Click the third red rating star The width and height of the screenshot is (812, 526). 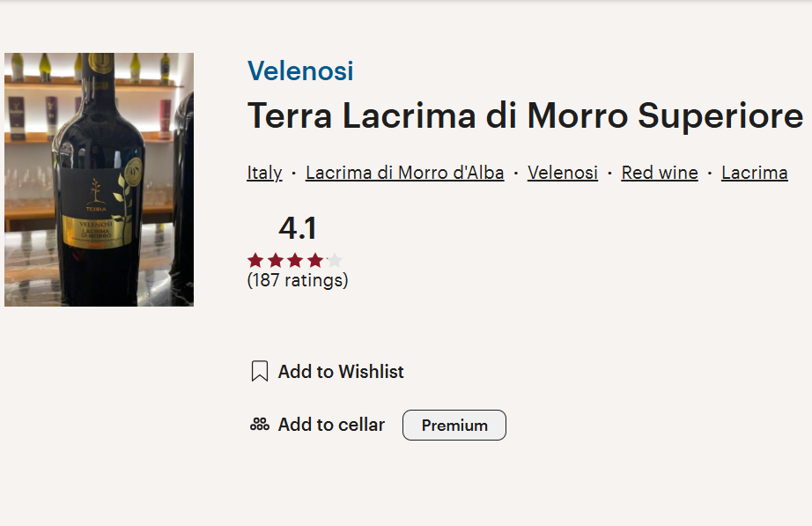point(295,260)
